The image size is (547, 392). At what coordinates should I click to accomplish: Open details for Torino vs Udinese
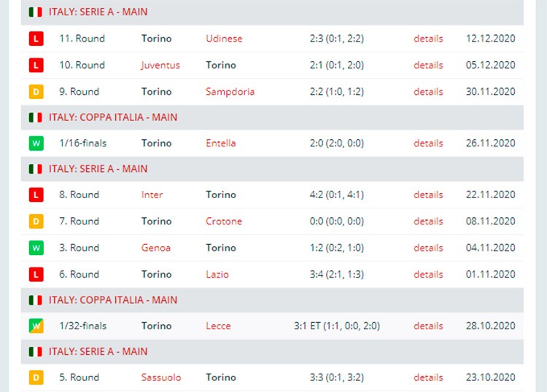click(428, 39)
